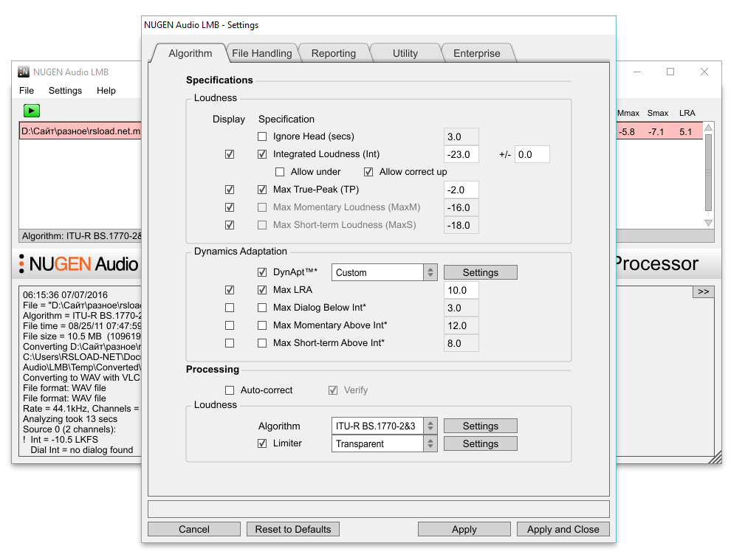The image size is (745, 560).
Task: Enable the Ignore Head (secs) checkbox
Action: pyautogui.click(x=262, y=136)
